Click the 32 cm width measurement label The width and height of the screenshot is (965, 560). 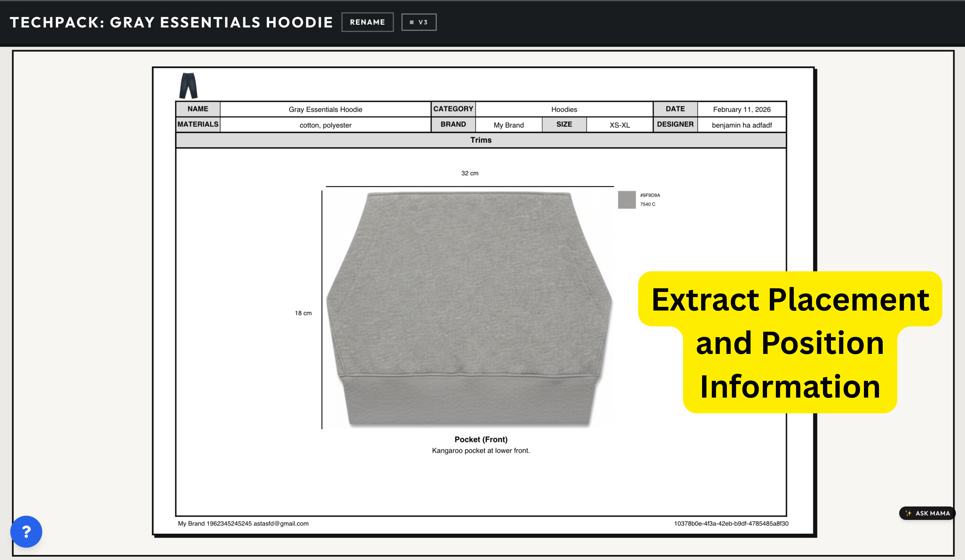click(x=470, y=173)
